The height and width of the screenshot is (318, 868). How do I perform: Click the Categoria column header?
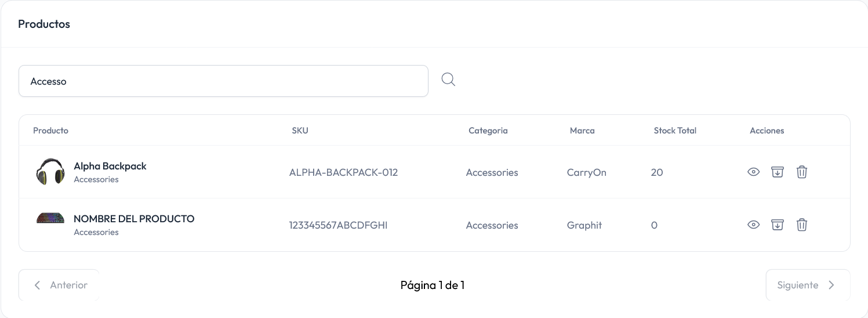(488, 131)
